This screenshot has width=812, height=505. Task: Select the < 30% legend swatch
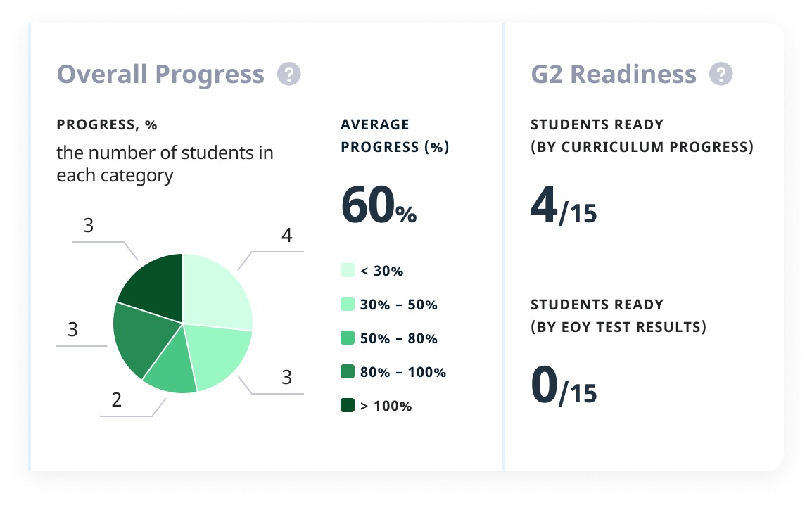click(x=347, y=271)
